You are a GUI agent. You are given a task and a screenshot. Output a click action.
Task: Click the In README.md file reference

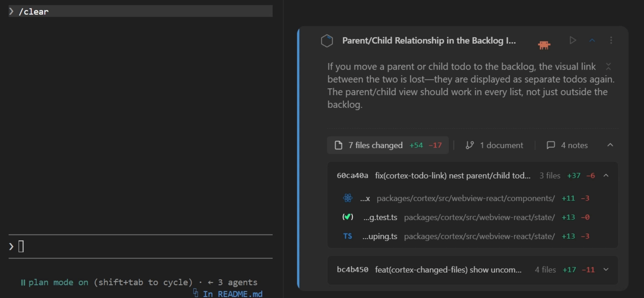(x=233, y=294)
